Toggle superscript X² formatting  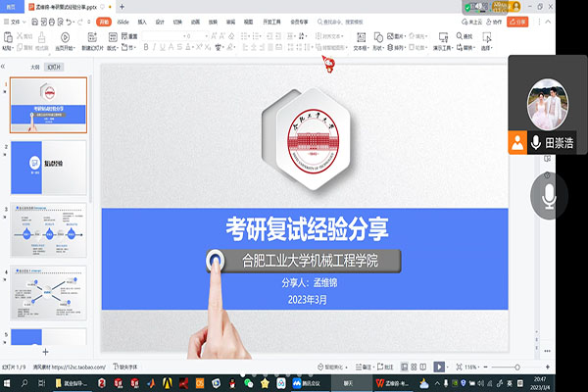(x=199, y=47)
